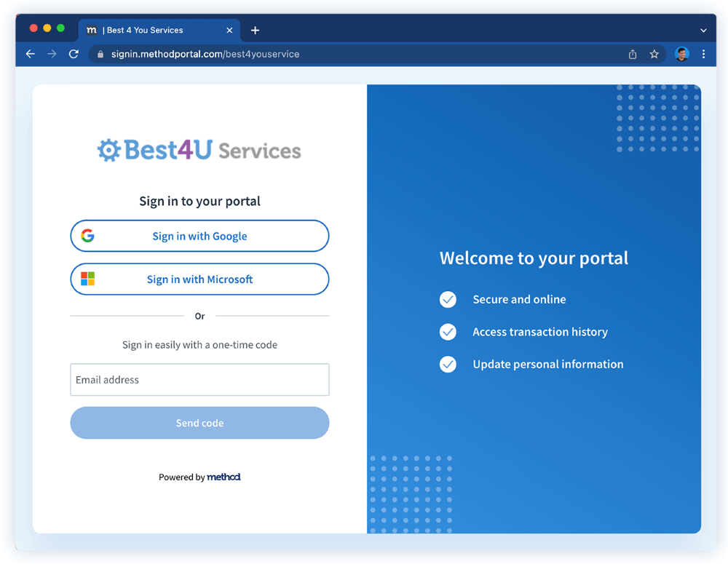
Task: Focus the Email address field
Action: (x=199, y=380)
